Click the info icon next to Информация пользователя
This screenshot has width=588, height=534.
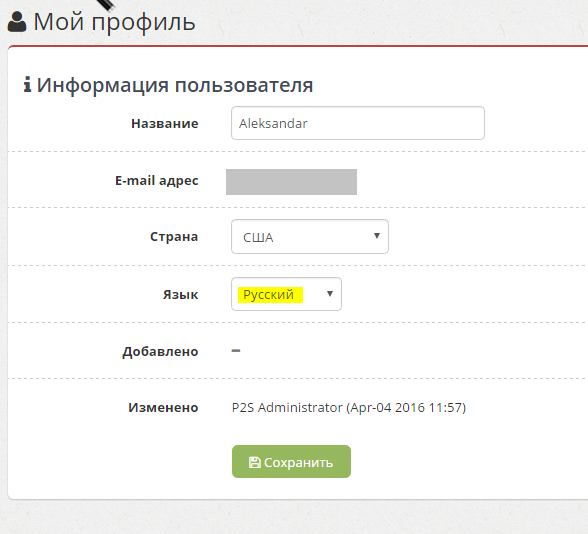(27, 84)
